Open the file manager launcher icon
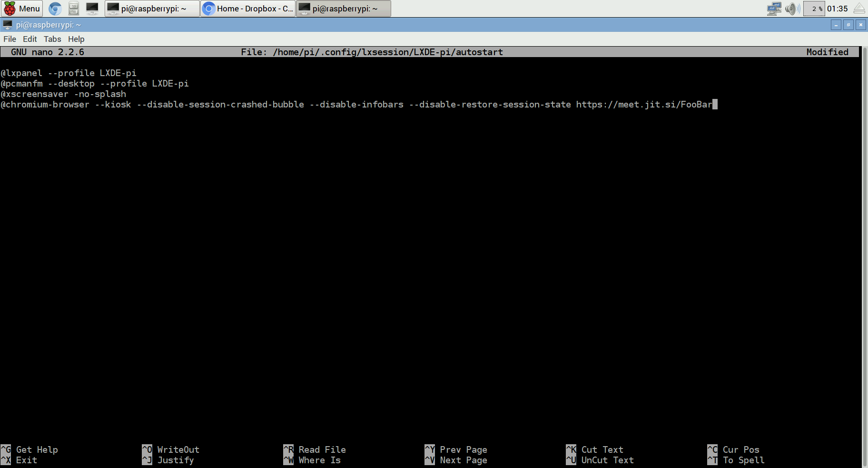This screenshot has width=868, height=468. [x=74, y=9]
